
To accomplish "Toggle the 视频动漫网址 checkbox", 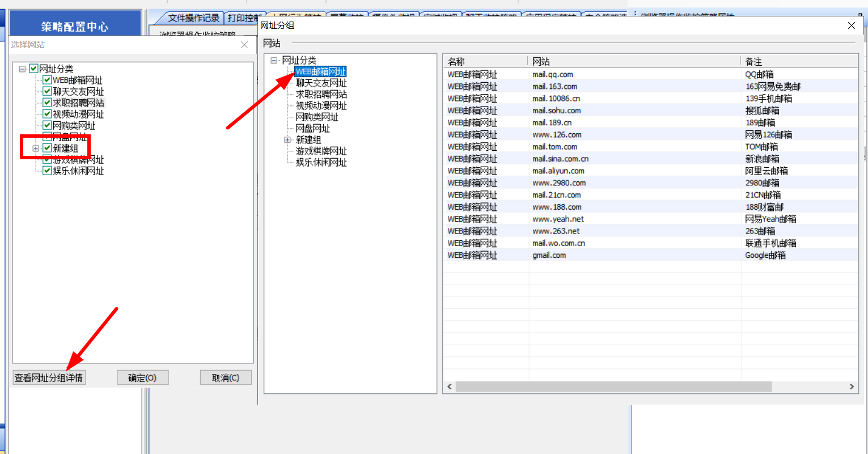I will 47,114.
